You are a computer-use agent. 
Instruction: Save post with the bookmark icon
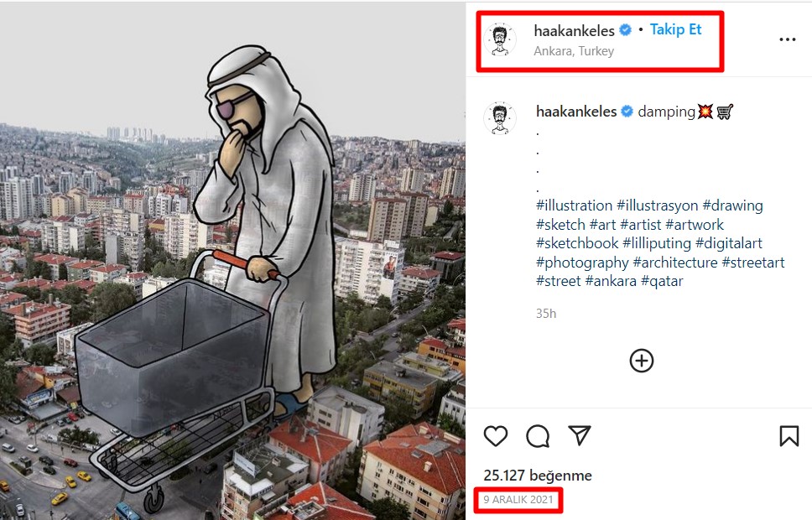pyautogui.click(x=789, y=436)
